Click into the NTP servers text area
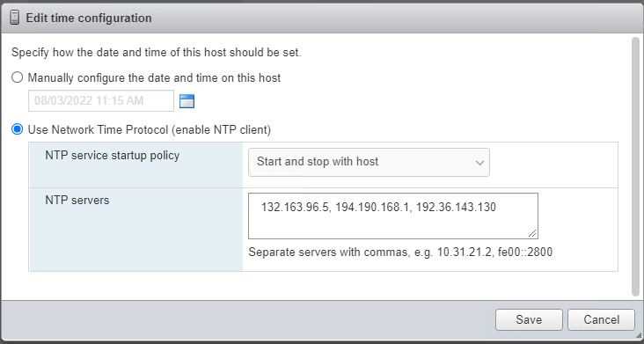Viewport: 644px width, 344px height. [x=393, y=216]
